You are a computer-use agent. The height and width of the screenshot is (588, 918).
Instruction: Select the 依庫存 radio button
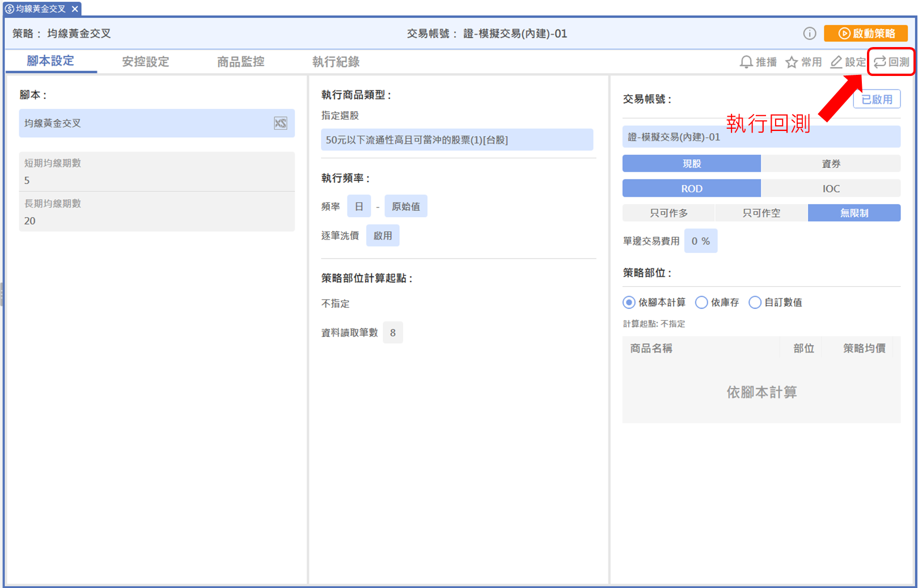(701, 302)
